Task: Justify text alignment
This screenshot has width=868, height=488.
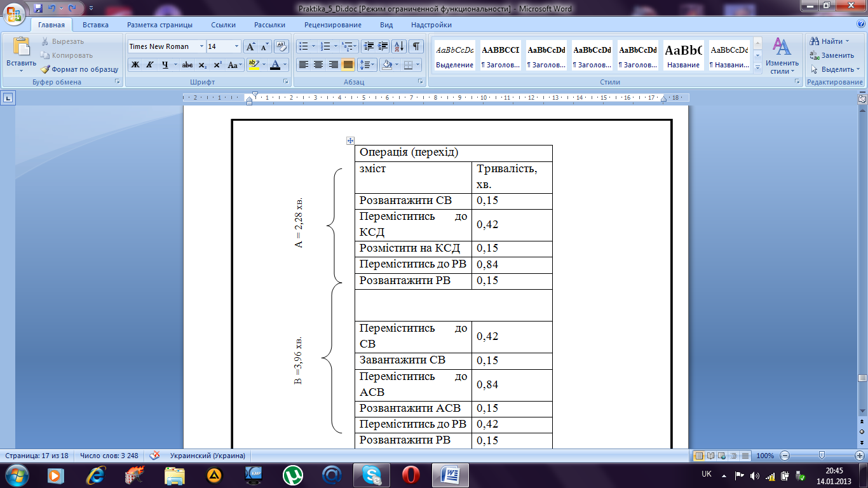Action: coord(348,65)
